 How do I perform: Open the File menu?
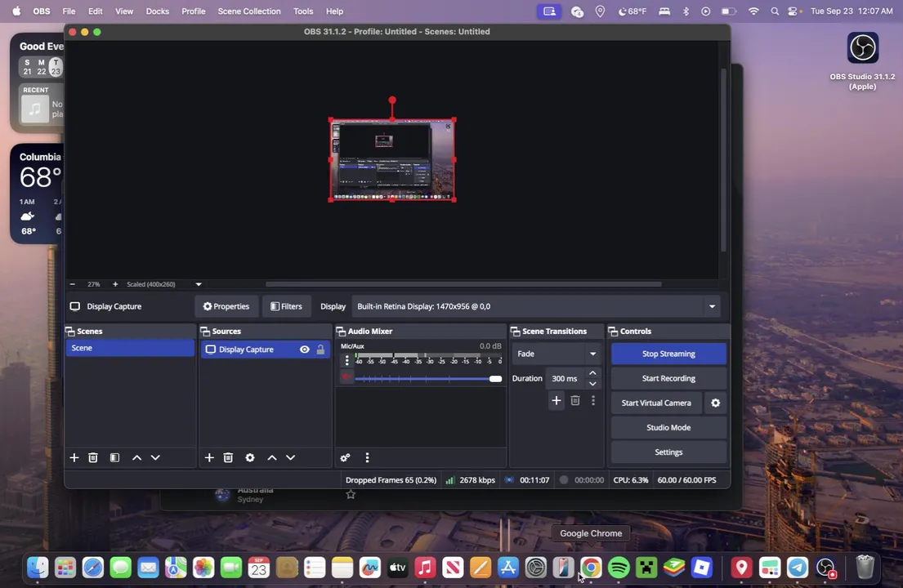pyautogui.click(x=69, y=11)
